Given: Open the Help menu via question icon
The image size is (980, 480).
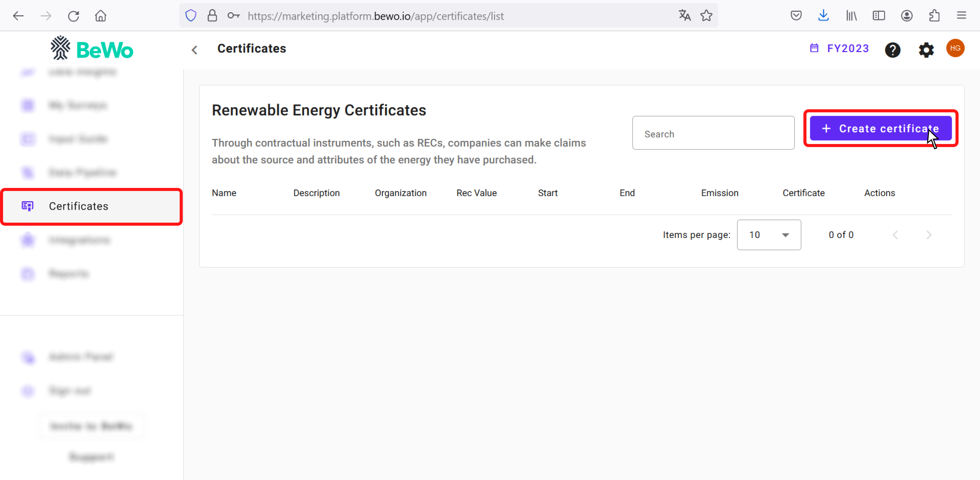Looking at the screenshot, I should [x=893, y=49].
